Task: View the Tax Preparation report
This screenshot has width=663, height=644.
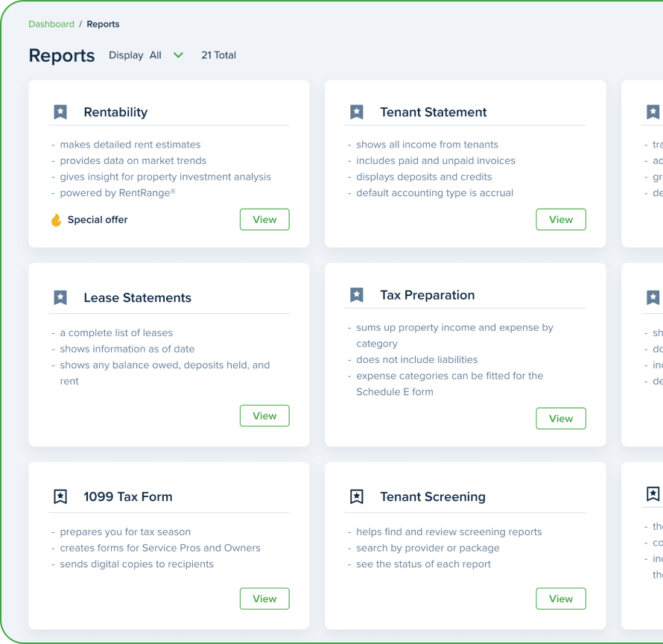Action: [x=561, y=418]
